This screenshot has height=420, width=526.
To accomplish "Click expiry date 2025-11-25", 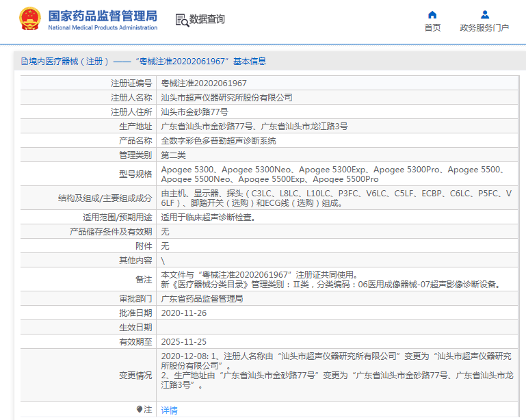I will 184,342.
